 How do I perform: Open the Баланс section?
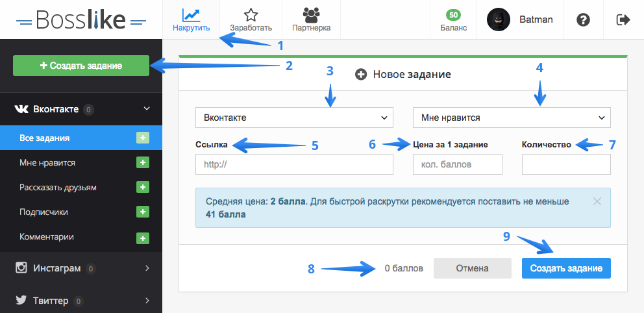[453, 19]
